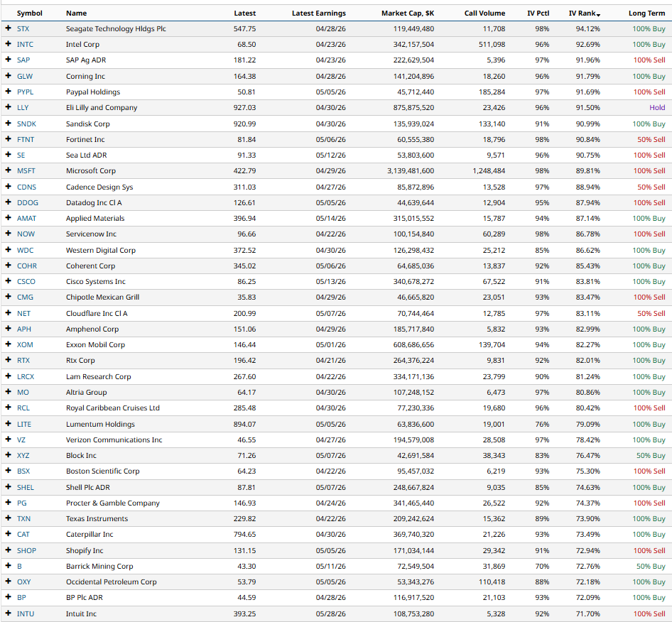Click the 50% Sell rating for FTNT
This screenshot has width=672, height=622.
point(651,139)
